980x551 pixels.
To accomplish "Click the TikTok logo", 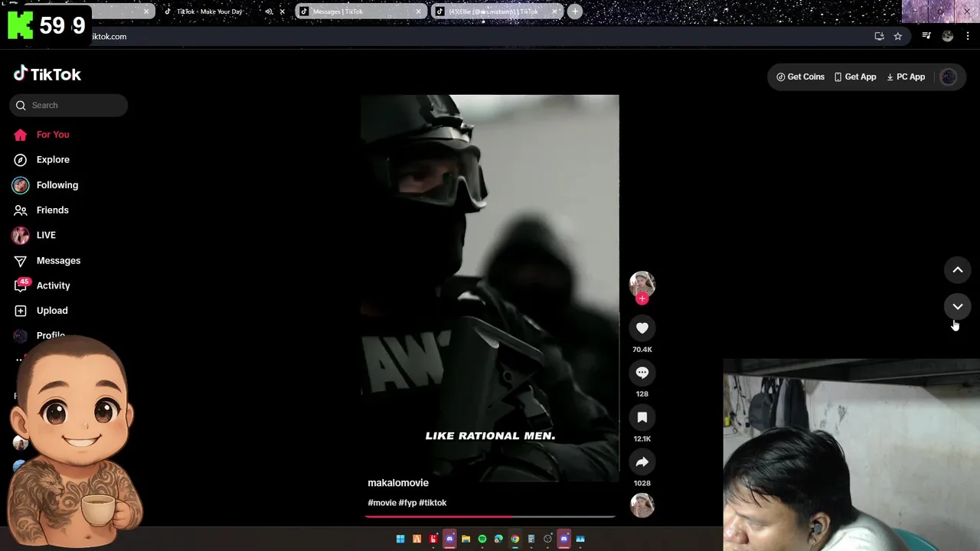I will [47, 74].
